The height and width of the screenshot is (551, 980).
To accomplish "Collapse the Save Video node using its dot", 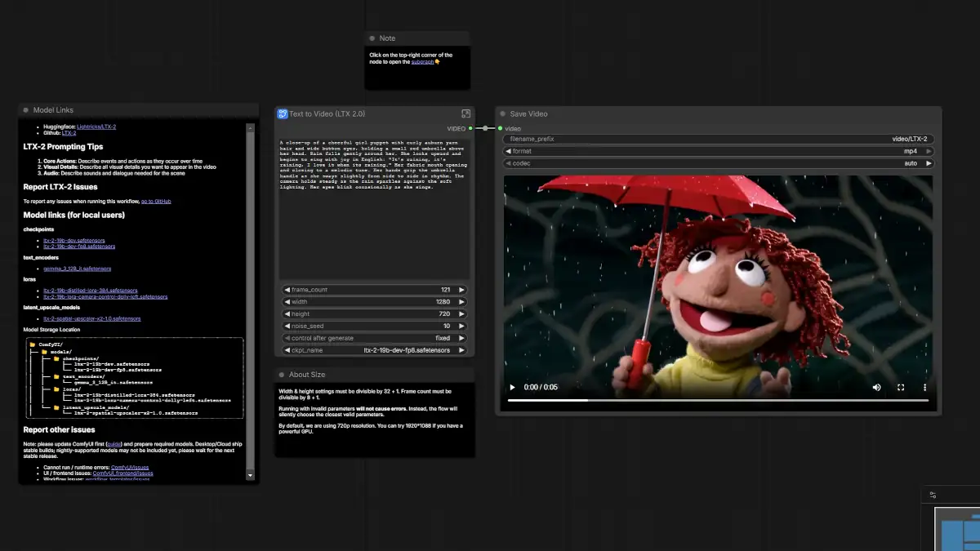I will pos(503,114).
